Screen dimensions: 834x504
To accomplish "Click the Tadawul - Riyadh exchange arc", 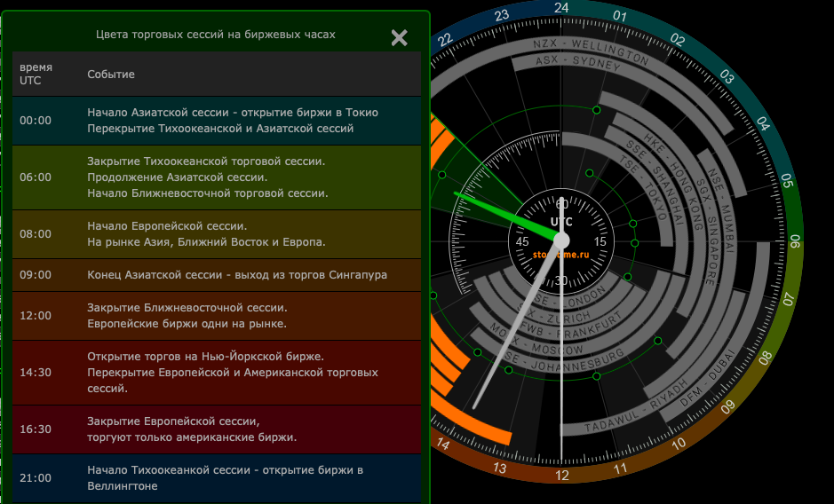I will point(636,407).
